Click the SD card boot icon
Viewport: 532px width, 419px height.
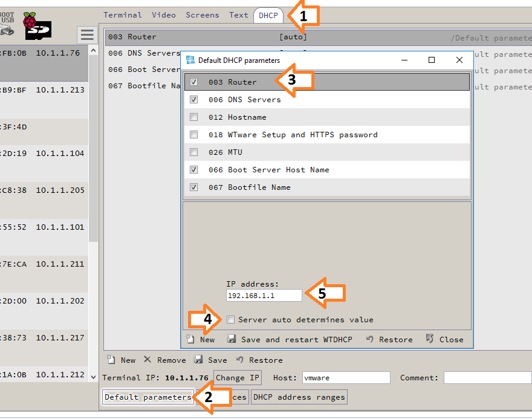[39, 30]
